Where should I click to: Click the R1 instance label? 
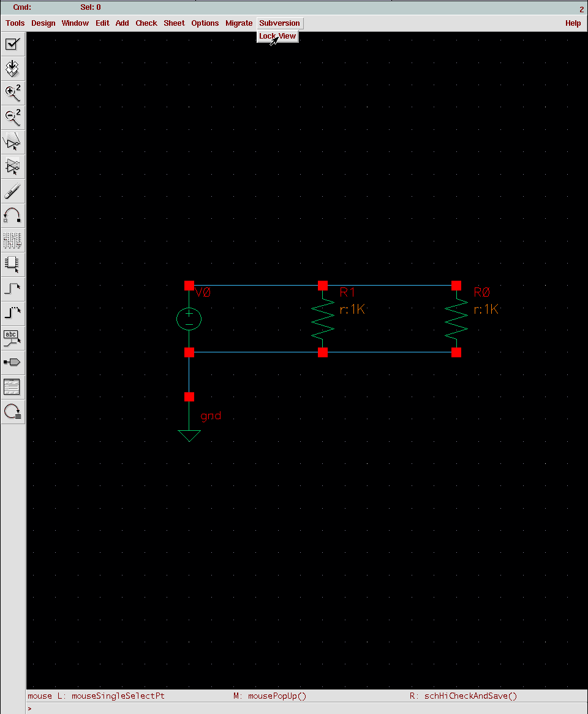(347, 292)
